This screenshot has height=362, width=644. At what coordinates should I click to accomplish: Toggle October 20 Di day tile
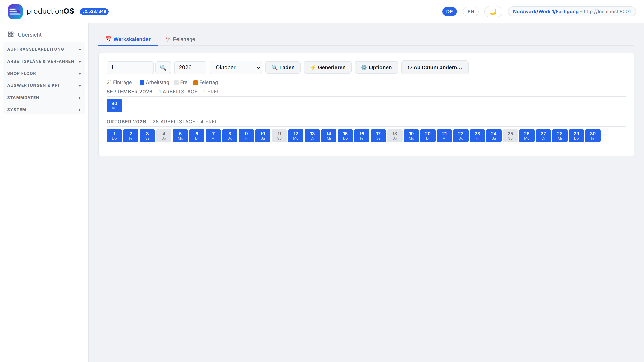[x=428, y=136]
